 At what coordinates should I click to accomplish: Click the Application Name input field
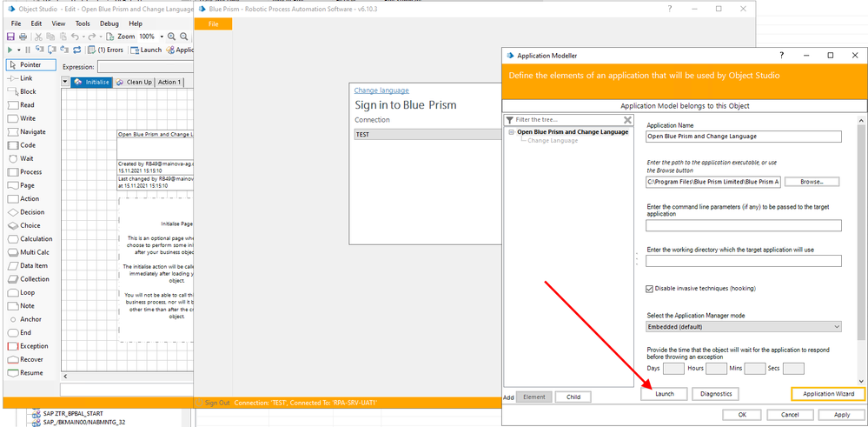point(744,137)
